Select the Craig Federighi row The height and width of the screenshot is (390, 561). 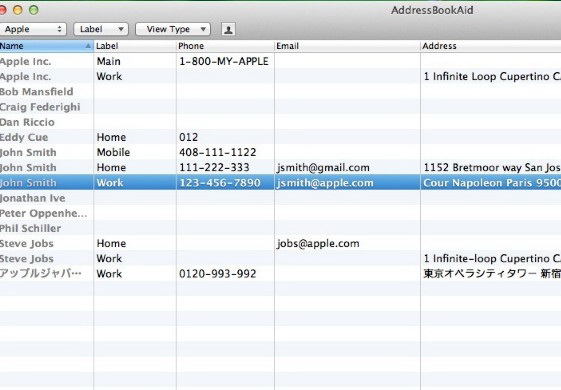(x=280, y=107)
